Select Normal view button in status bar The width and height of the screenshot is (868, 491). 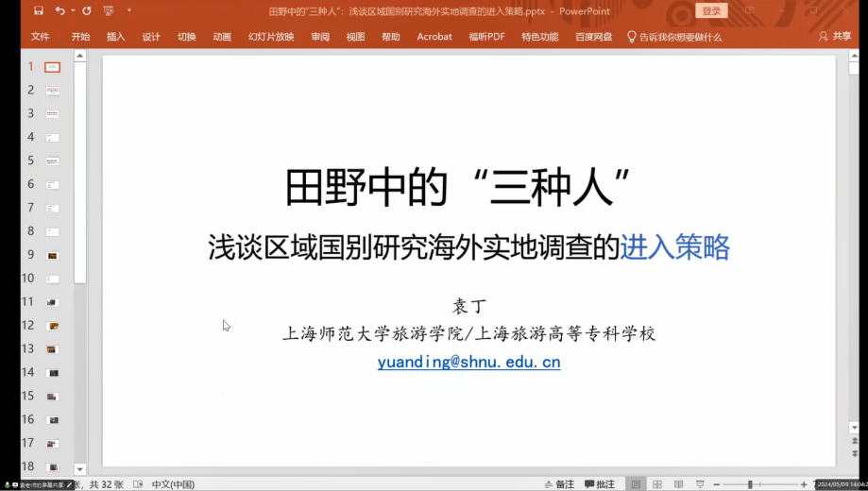pos(635,484)
